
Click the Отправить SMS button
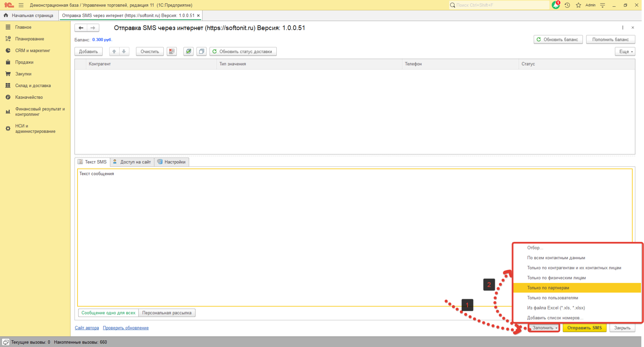point(584,328)
